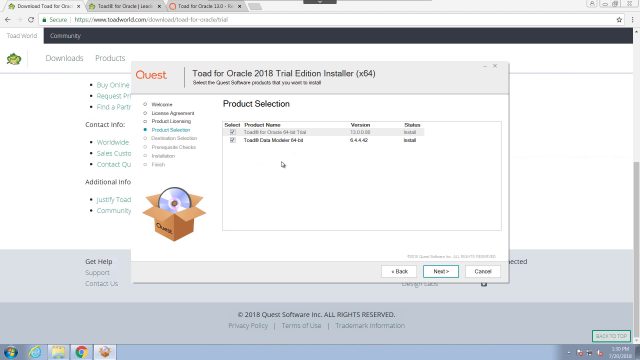Open Products navigation menu
640x360 pixels.
(x=110, y=58)
